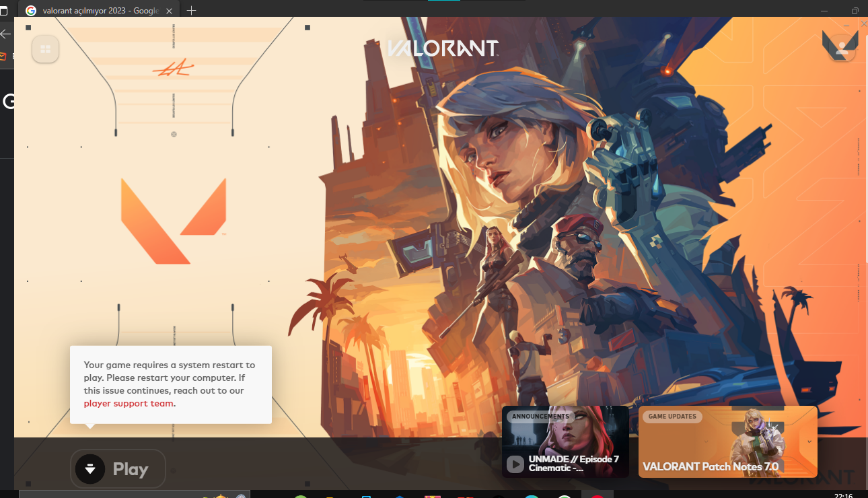Click the Play button
Viewport: 868px width, 498px height.
coord(118,468)
